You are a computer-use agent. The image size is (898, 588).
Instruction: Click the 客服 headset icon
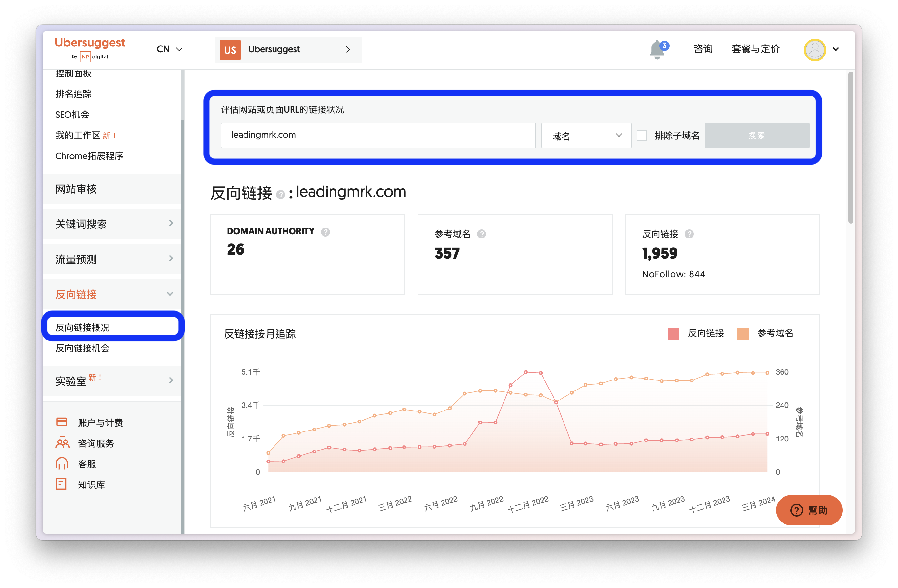(62, 463)
